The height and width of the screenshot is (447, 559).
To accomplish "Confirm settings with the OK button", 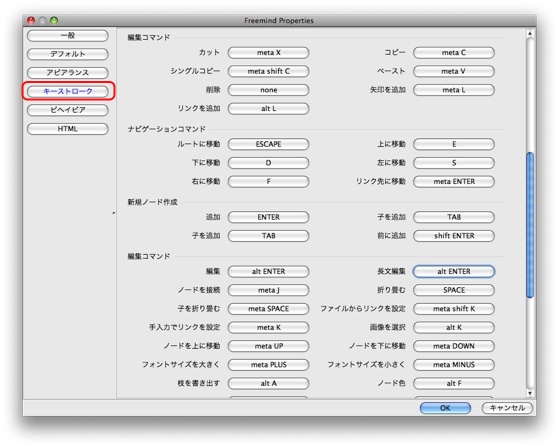I will click(x=445, y=408).
